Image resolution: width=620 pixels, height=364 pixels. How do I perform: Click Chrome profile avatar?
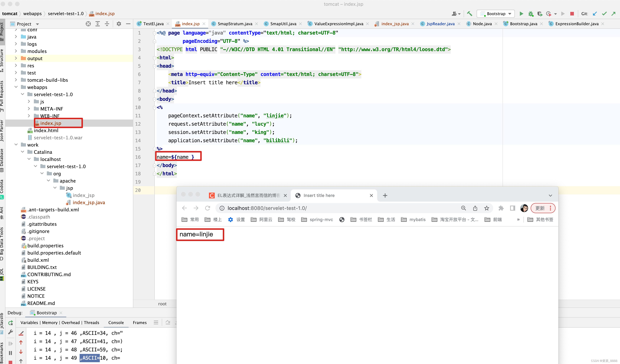point(524,208)
